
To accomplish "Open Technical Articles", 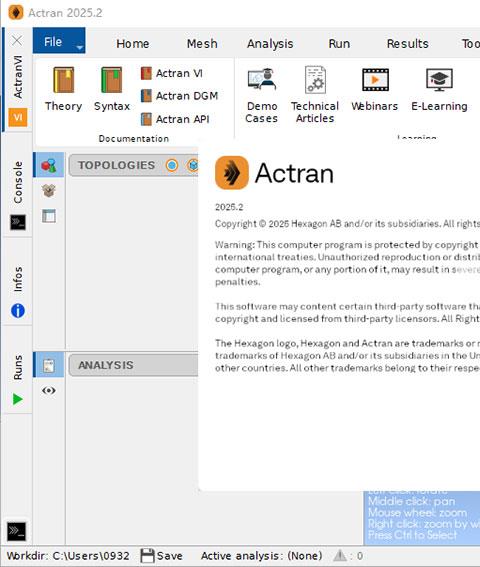I will 315,95.
